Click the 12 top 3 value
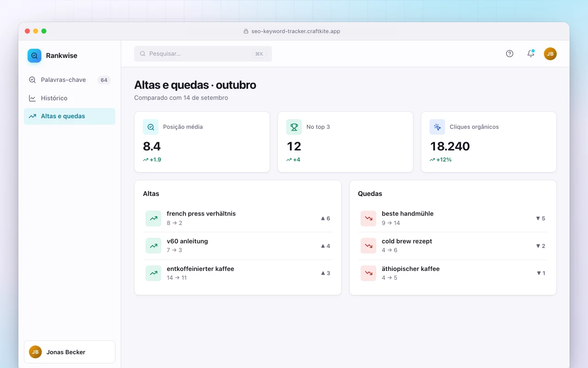Screen dimensions: 588x368 coord(294,146)
